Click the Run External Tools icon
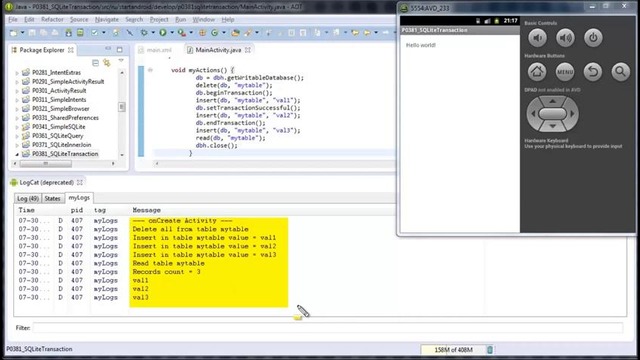640x360 pixels. [x=182, y=33]
